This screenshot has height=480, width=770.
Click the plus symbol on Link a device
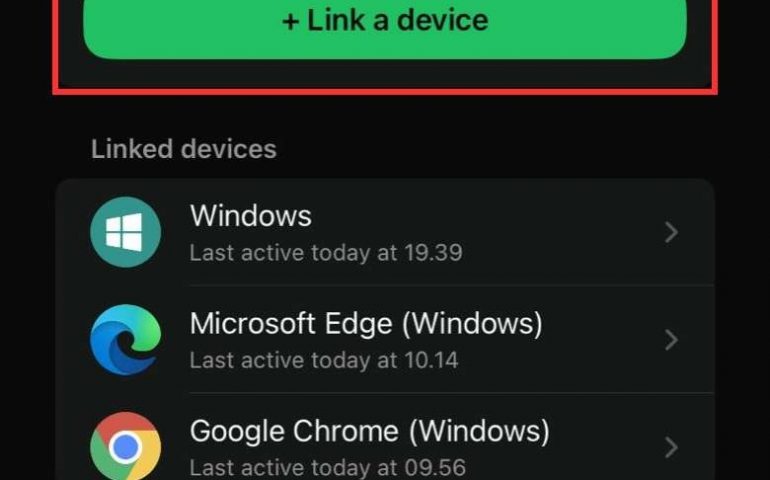291,22
